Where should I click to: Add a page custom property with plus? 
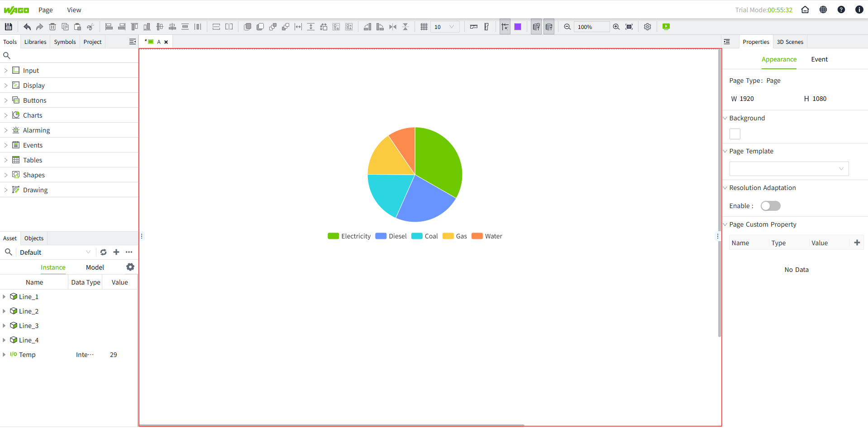857,243
